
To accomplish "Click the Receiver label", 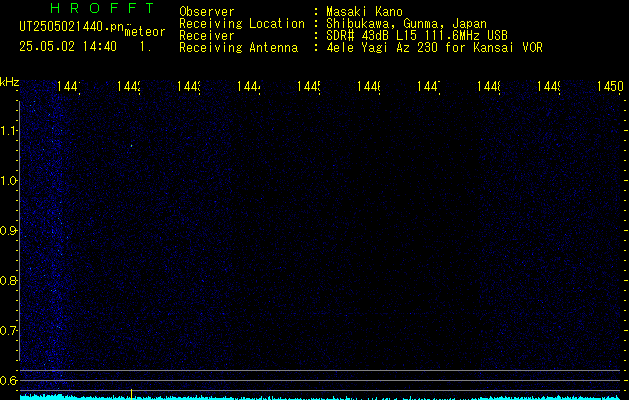I will [x=207, y=36].
